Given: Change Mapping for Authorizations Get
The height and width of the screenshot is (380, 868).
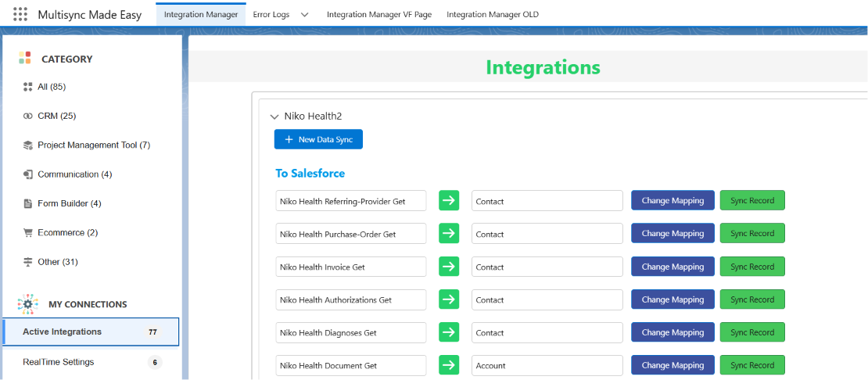Looking at the screenshot, I should [673, 299].
